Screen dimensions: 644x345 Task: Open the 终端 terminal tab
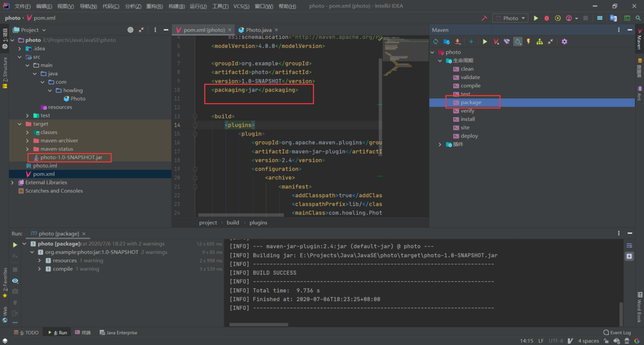[83, 333]
